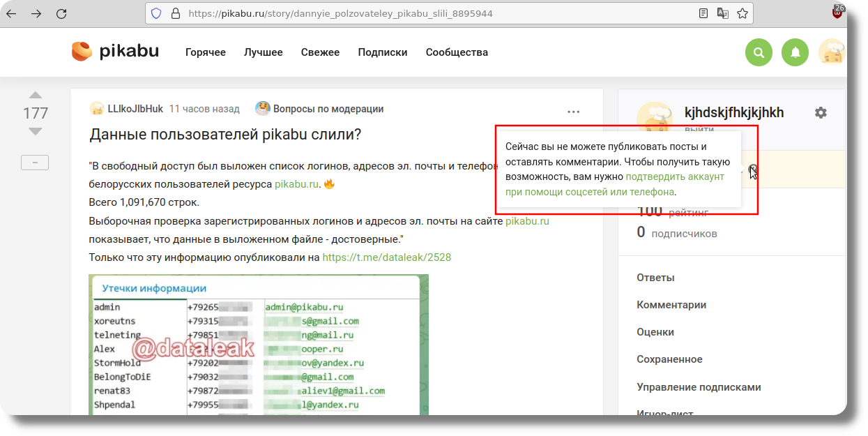Click the post rating value 177

click(x=36, y=113)
